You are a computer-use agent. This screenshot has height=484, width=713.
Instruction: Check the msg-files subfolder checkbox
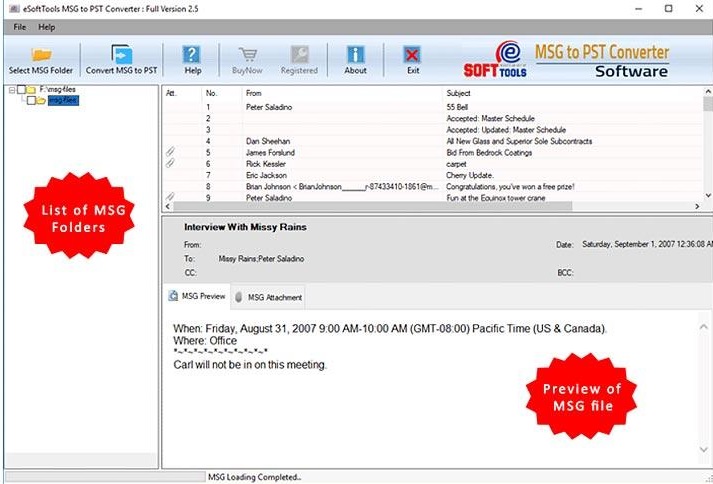[x=31, y=101]
